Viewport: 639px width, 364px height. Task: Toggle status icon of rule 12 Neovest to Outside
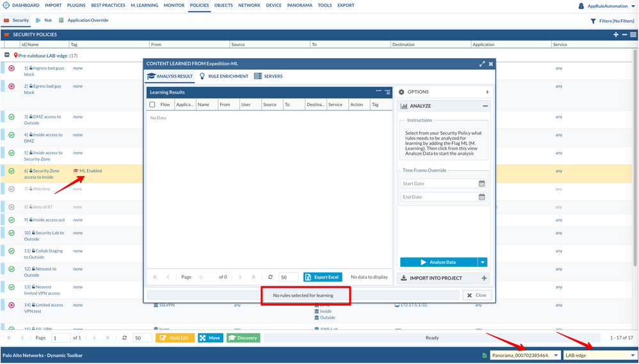pyautogui.click(x=12, y=269)
